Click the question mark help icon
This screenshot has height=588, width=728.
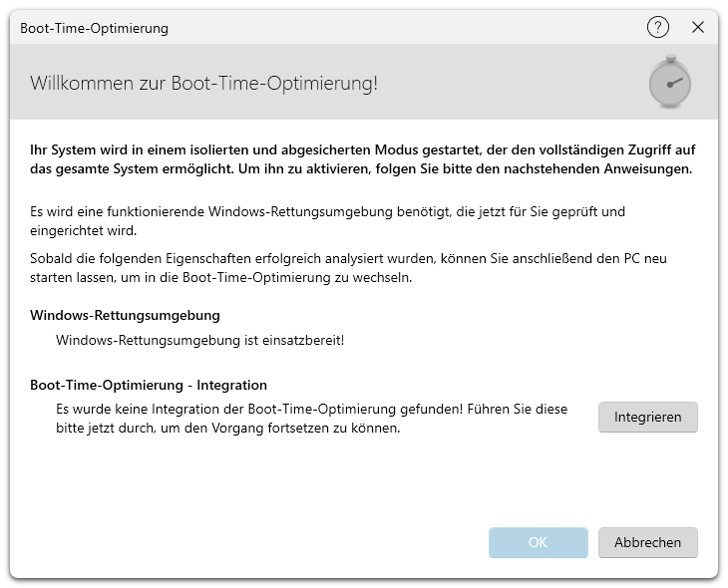657,28
